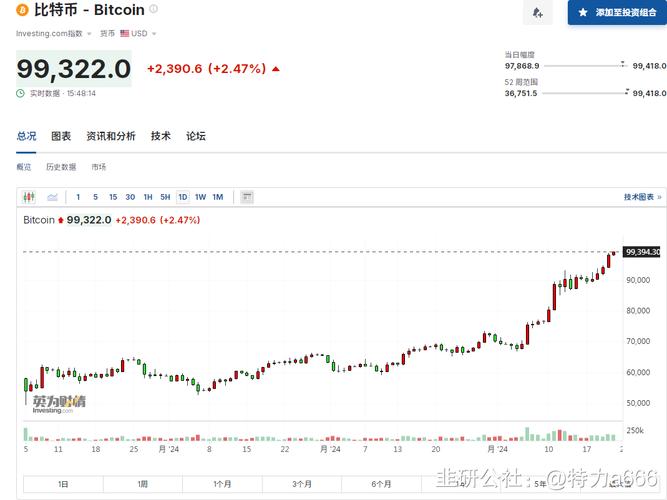Image resolution: width=667 pixels, height=500 pixels.
Task: Set chart interval to 5 minutes
Action: (95, 197)
